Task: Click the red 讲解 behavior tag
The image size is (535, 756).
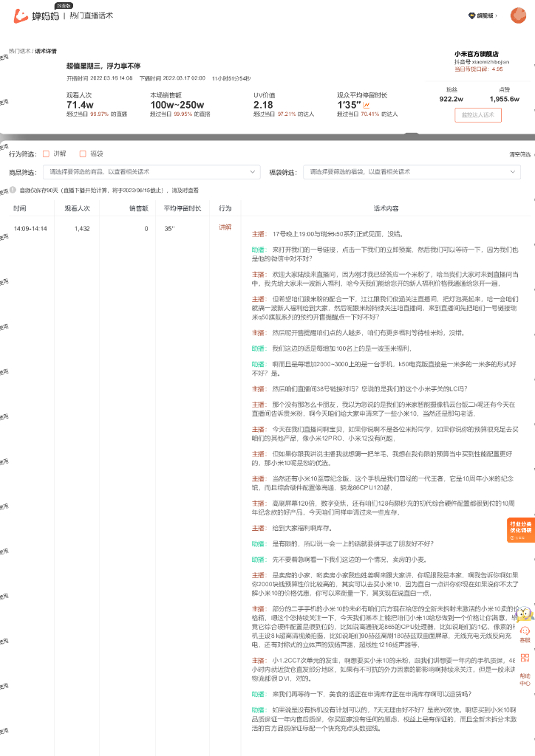Action: click(x=225, y=227)
